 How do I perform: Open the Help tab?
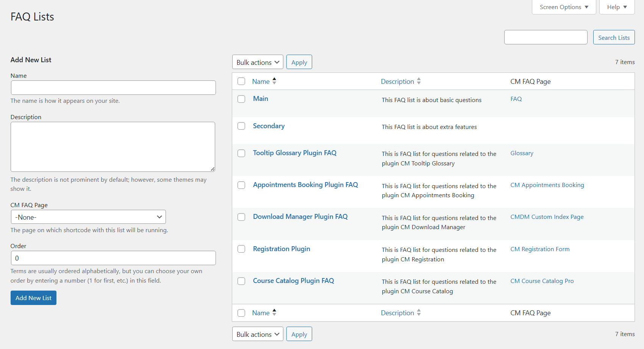[x=617, y=7]
